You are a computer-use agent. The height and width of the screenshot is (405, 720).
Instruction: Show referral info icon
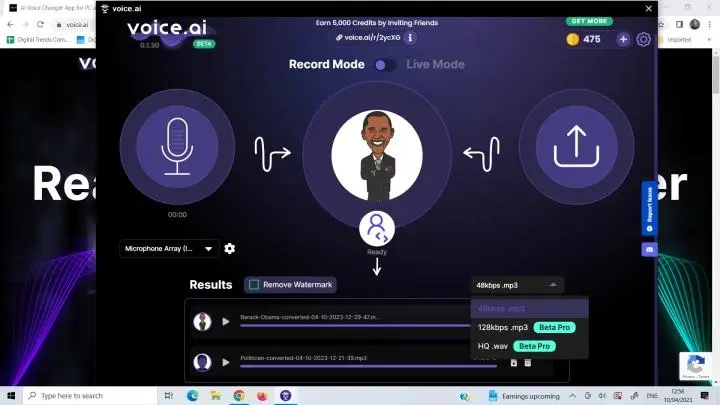[410, 38]
